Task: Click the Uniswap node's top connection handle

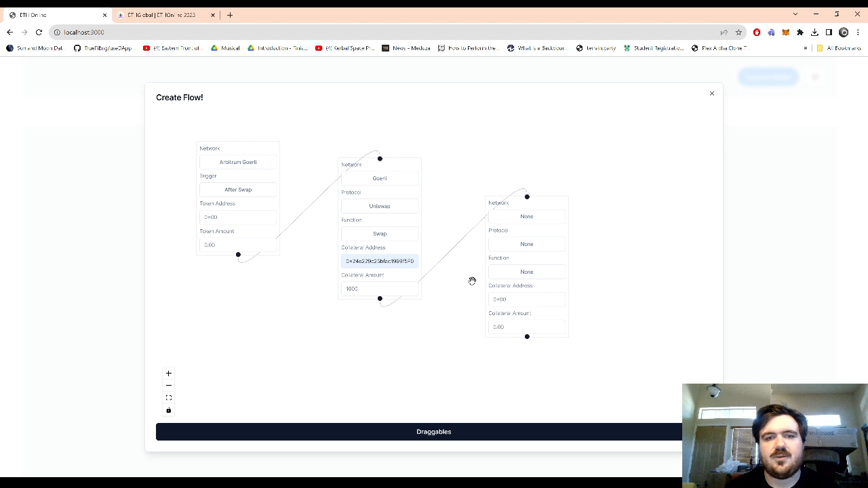Action: [380, 159]
